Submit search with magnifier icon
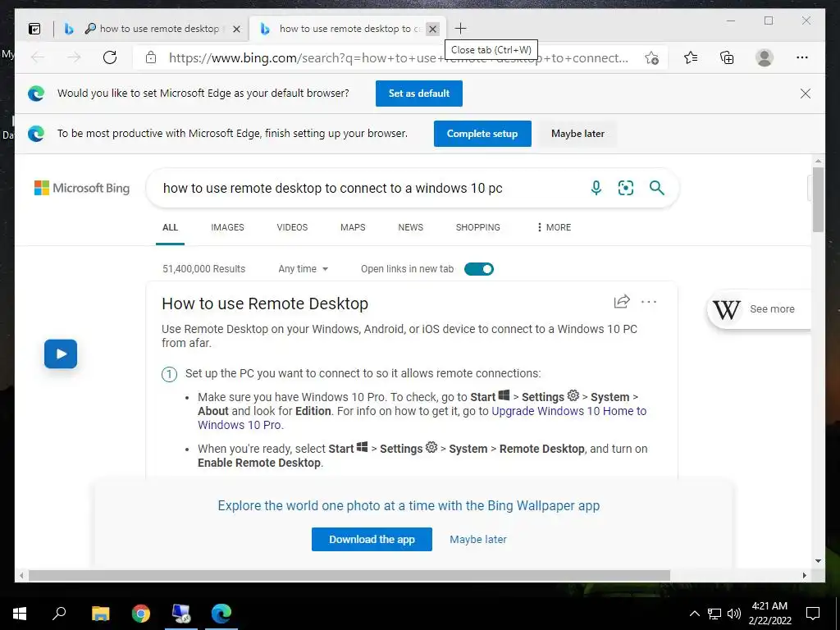The image size is (840, 630). click(x=657, y=188)
